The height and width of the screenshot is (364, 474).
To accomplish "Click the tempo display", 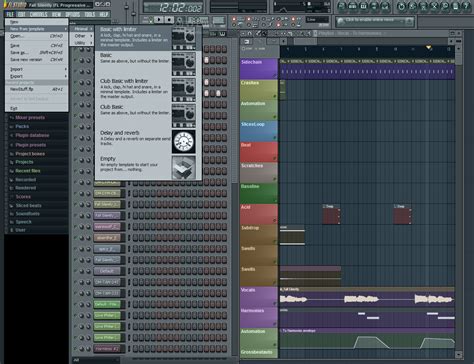I will point(197,20).
